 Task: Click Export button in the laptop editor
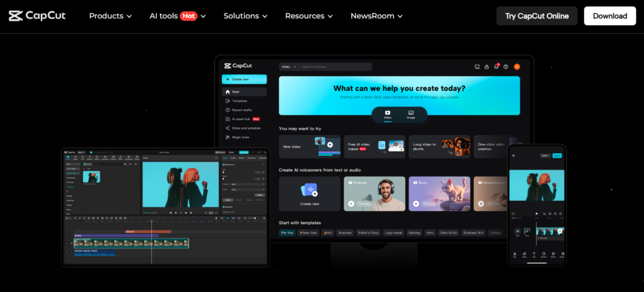click(x=243, y=152)
